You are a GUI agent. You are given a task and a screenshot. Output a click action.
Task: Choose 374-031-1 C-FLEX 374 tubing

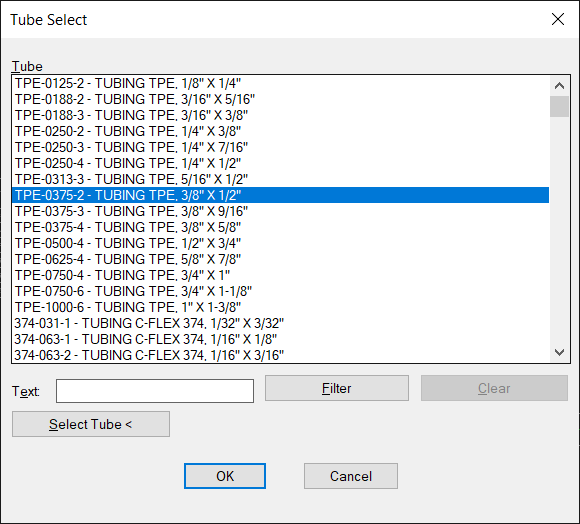pos(280,323)
